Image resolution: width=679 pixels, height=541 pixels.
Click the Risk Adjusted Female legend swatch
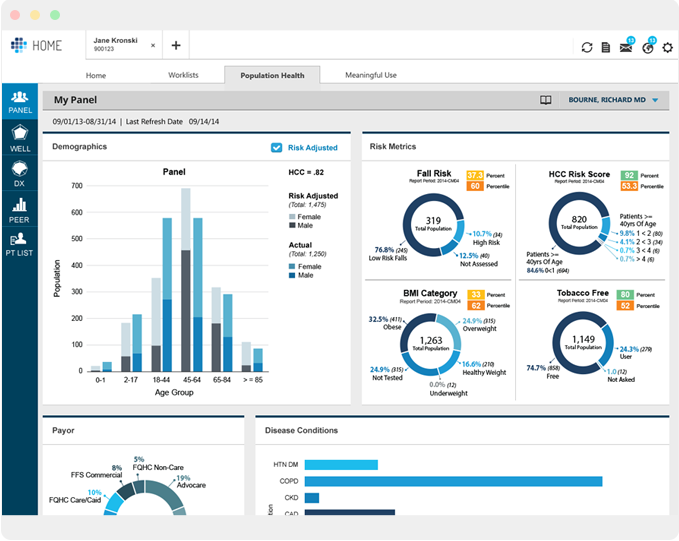coord(292,217)
